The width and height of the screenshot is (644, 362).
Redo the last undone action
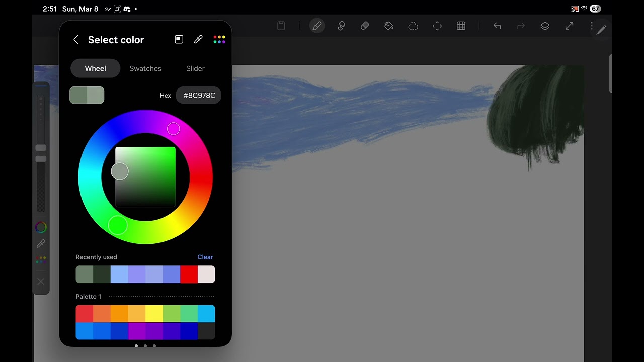[x=521, y=26]
